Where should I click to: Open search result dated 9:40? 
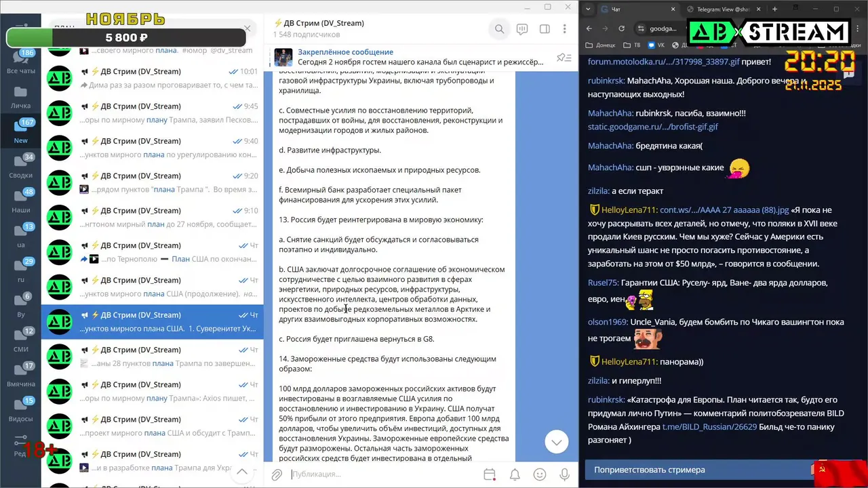[153, 148]
